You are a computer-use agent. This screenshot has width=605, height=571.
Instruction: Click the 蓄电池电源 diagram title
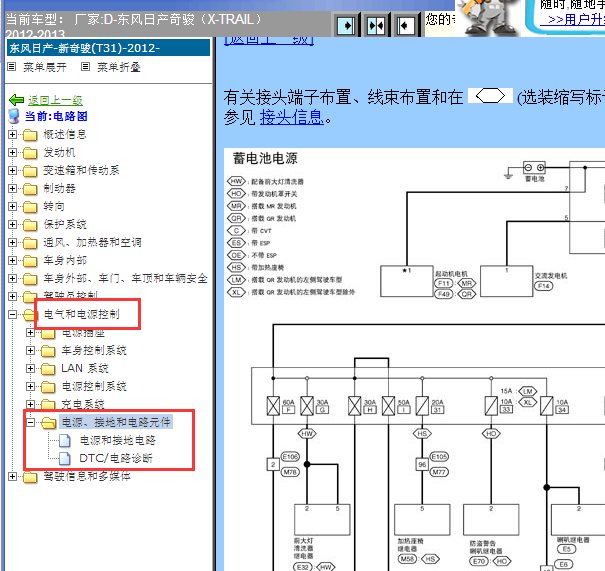pyautogui.click(x=265, y=158)
